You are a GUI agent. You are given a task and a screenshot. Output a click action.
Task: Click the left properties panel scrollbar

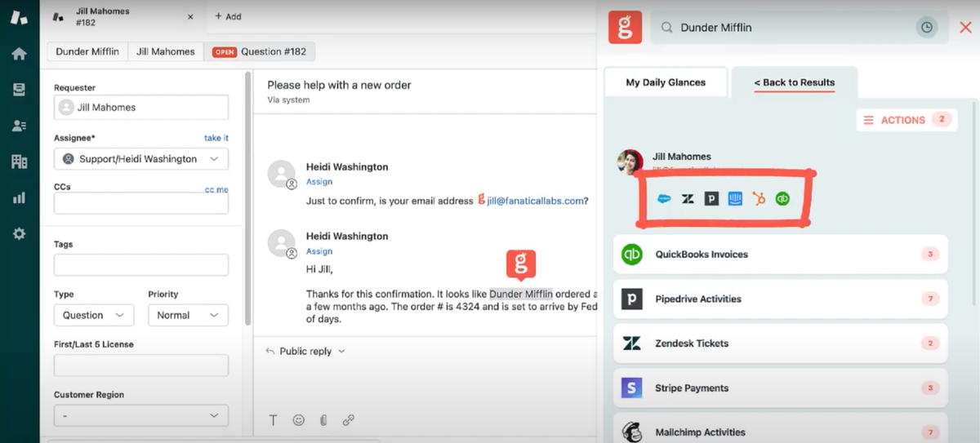247,200
